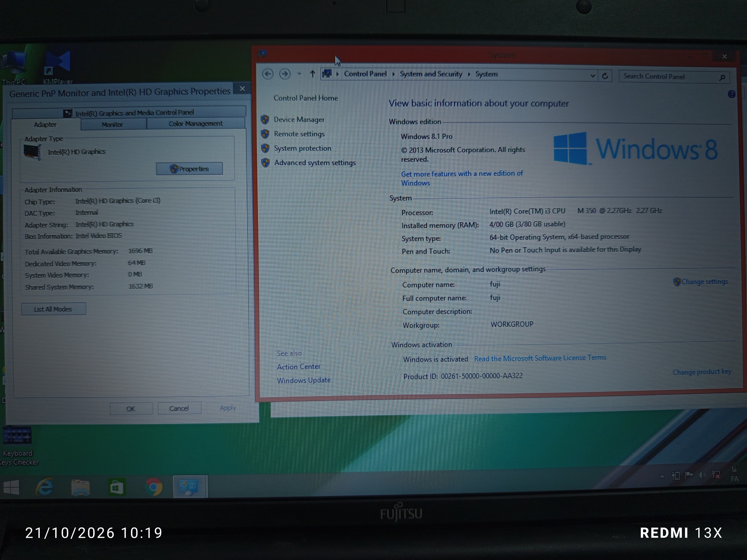747x560 pixels.
Task: Open the Windows Start button
Action: pos(11,487)
